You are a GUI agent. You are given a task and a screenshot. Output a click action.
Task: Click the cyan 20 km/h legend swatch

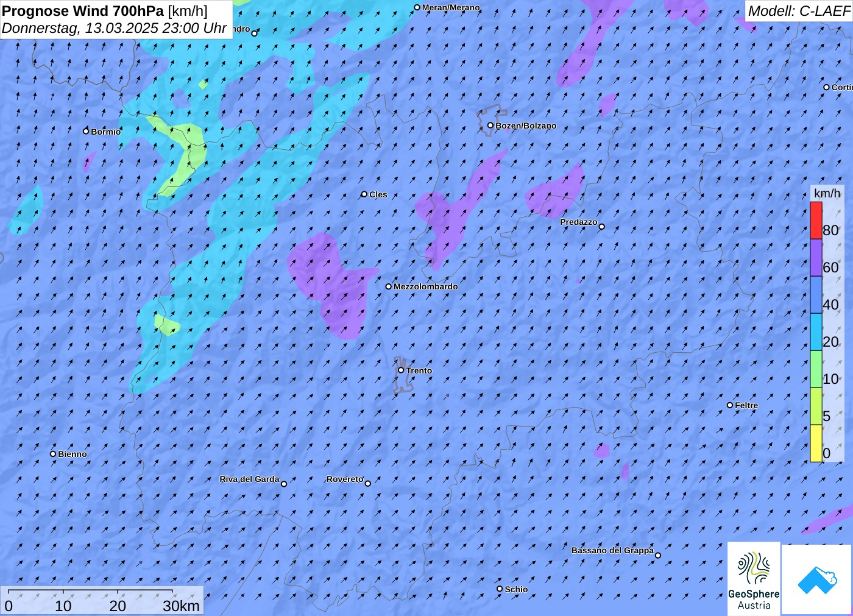(816, 331)
